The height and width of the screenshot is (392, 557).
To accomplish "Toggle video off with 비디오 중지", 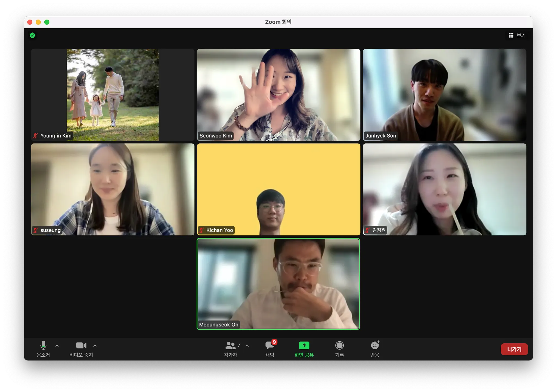I will point(81,345).
